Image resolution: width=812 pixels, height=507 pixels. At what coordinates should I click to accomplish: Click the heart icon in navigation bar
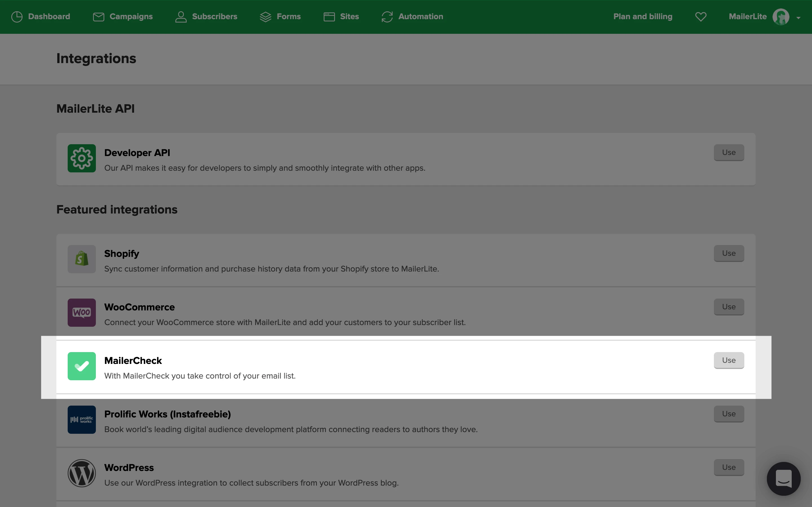[701, 16]
